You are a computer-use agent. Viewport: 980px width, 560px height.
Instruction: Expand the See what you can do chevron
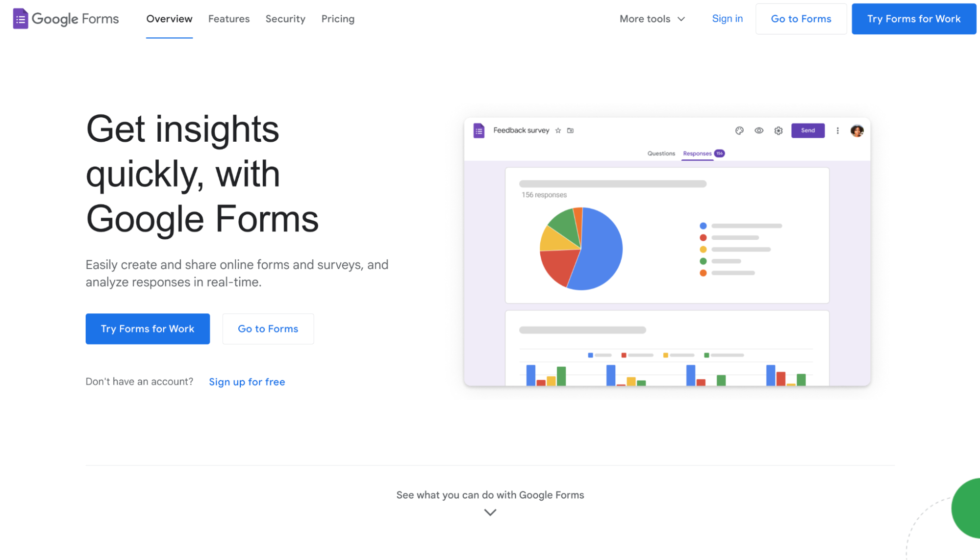(490, 512)
